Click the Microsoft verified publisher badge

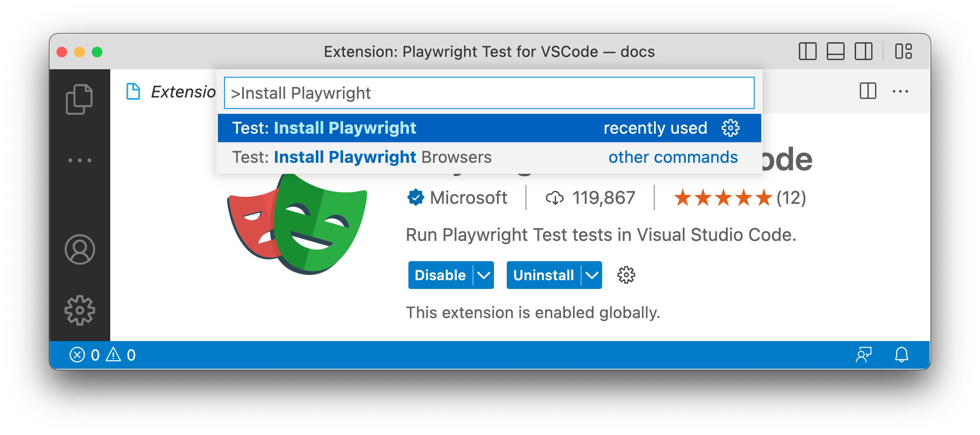click(x=415, y=198)
